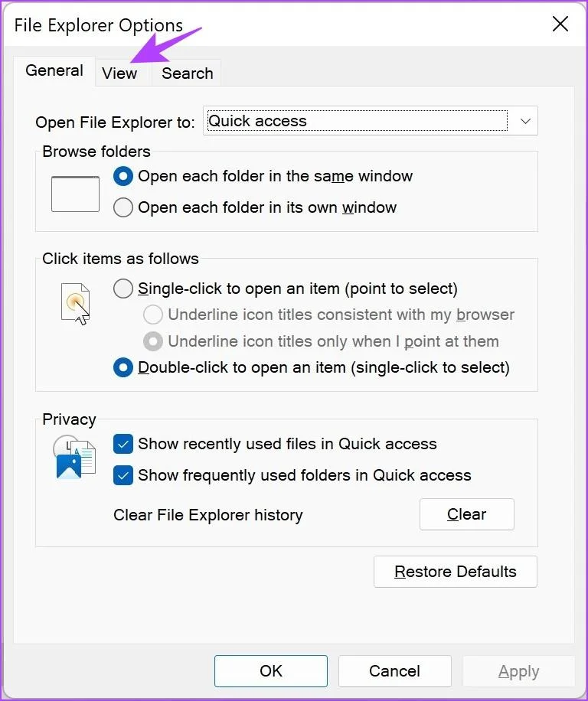Viewport: 588px width, 701px height.
Task: Click the Privacy recent files icon
Action: pyautogui.click(x=74, y=457)
